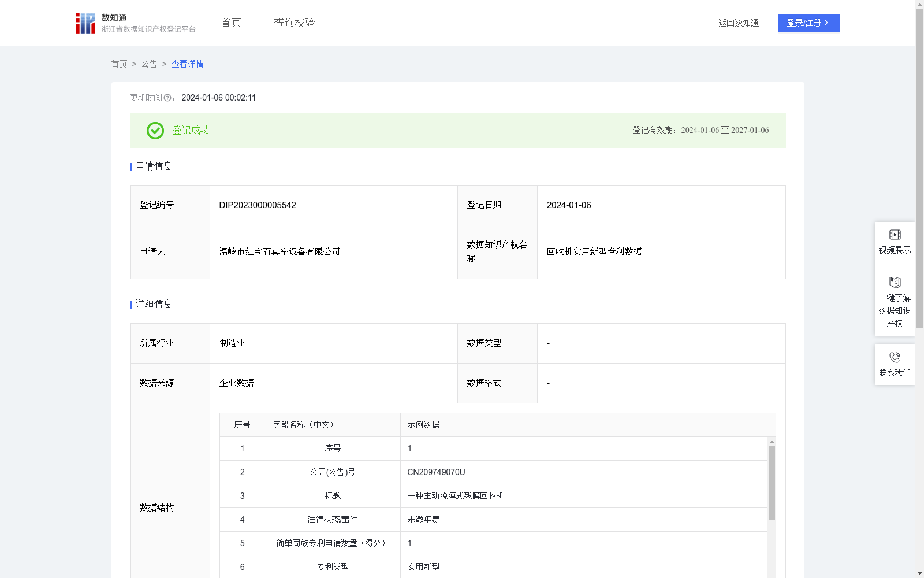Image resolution: width=924 pixels, height=578 pixels.
Task: Select 回收机实用新型专利数据 name text
Action: 594,252
